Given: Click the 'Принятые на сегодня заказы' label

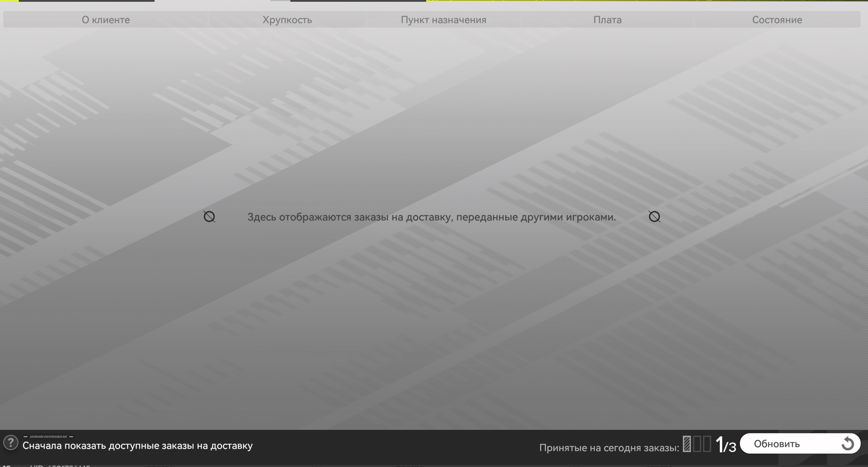Looking at the screenshot, I should click(x=609, y=448).
